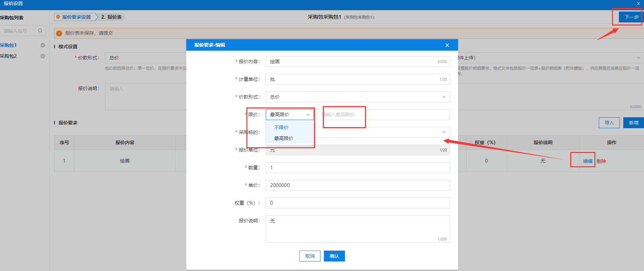This screenshot has width=644, height=271.
Task: Click the 无 cell under 报价说明 column
Action: [543, 161]
